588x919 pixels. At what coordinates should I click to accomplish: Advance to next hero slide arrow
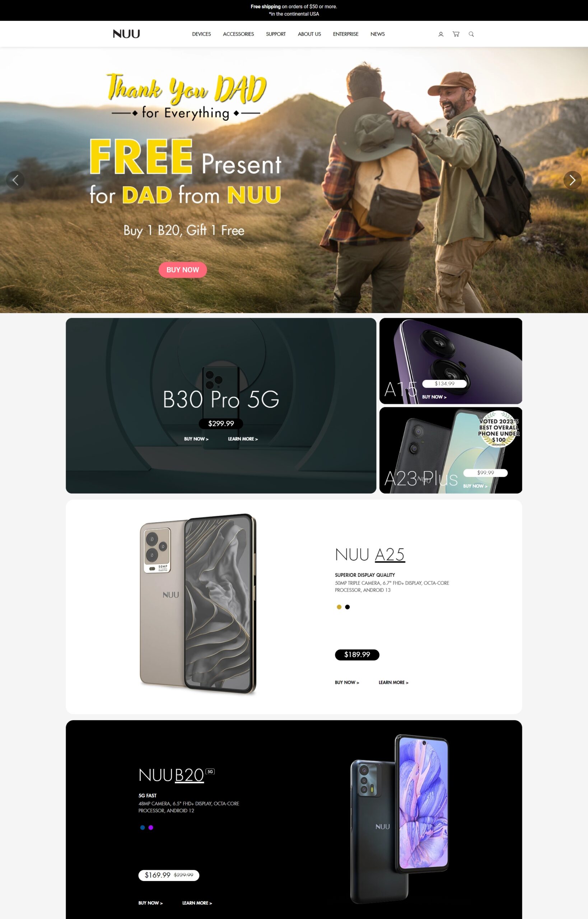[572, 180]
